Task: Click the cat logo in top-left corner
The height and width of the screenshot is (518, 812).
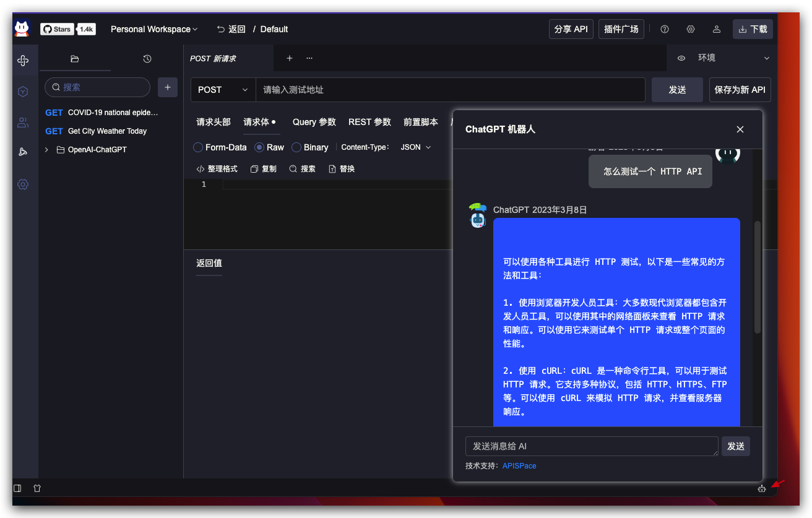Action: pyautogui.click(x=22, y=28)
